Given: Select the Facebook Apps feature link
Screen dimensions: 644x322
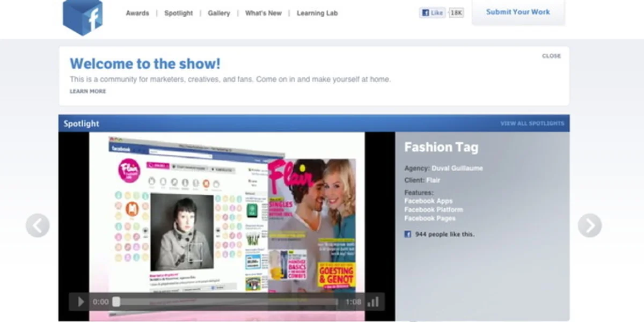Looking at the screenshot, I should pyautogui.click(x=428, y=201).
